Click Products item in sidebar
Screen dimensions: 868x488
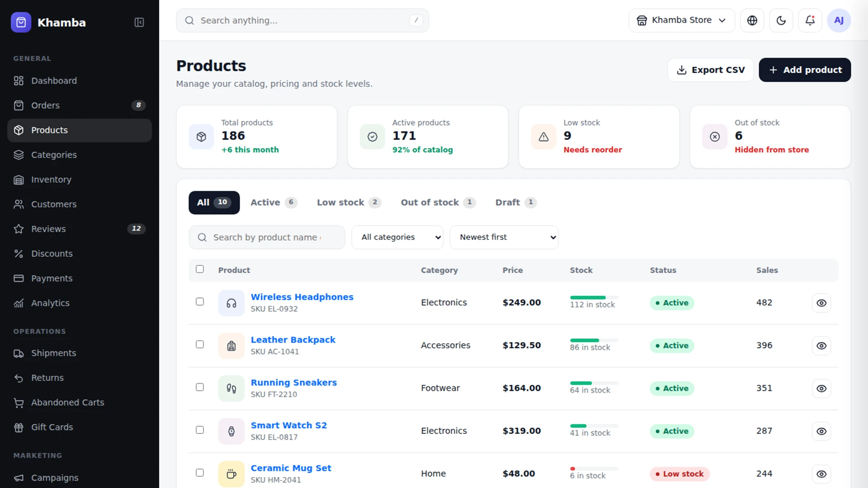80,130
